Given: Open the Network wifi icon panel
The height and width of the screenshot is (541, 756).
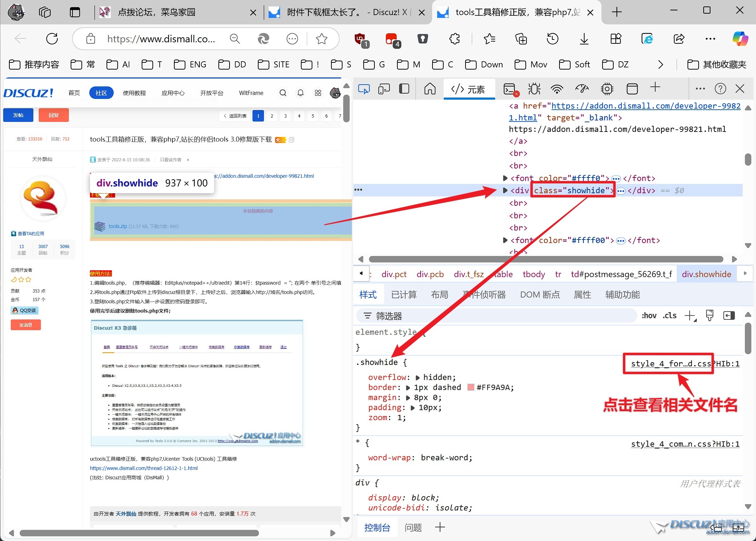Looking at the screenshot, I should click(x=557, y=89).
